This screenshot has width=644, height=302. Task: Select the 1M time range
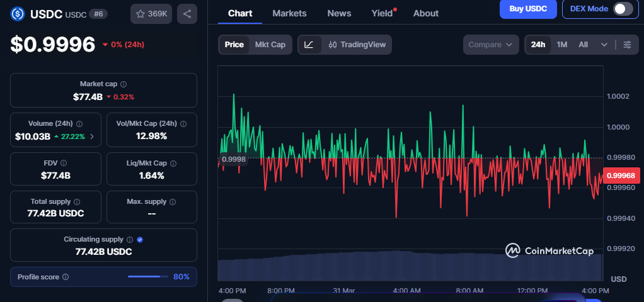[x=562, y=45]
